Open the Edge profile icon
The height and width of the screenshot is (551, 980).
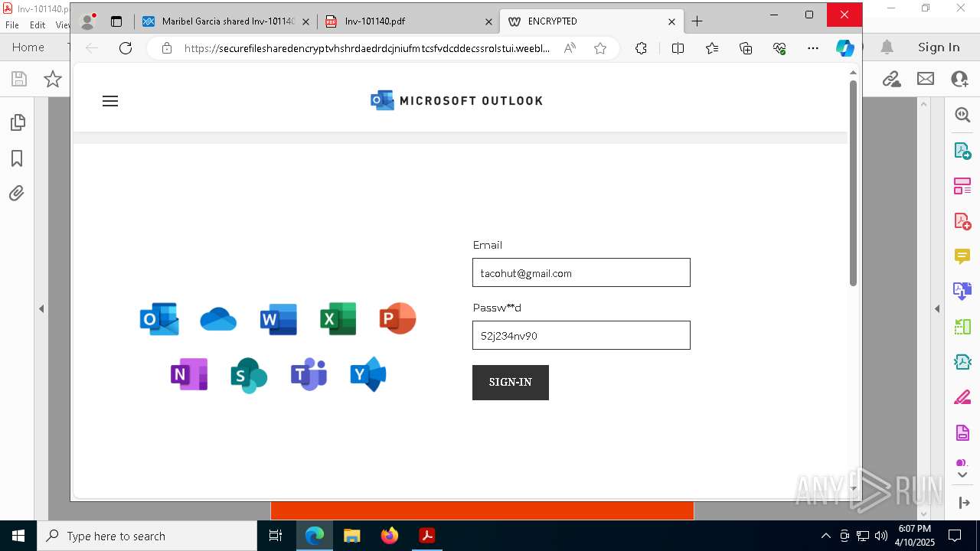coord(87,21)
